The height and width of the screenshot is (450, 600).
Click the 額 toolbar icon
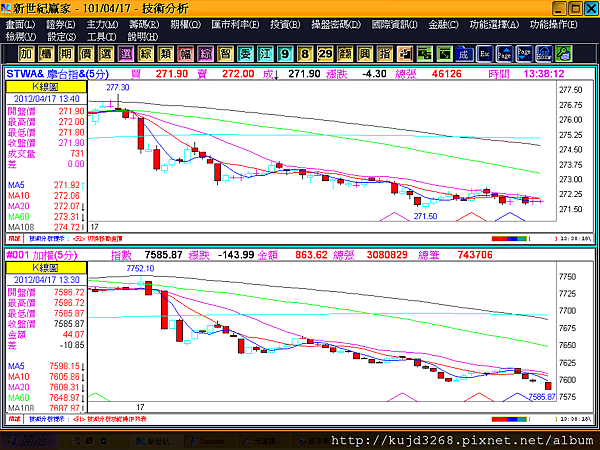[x=344, y=54]
